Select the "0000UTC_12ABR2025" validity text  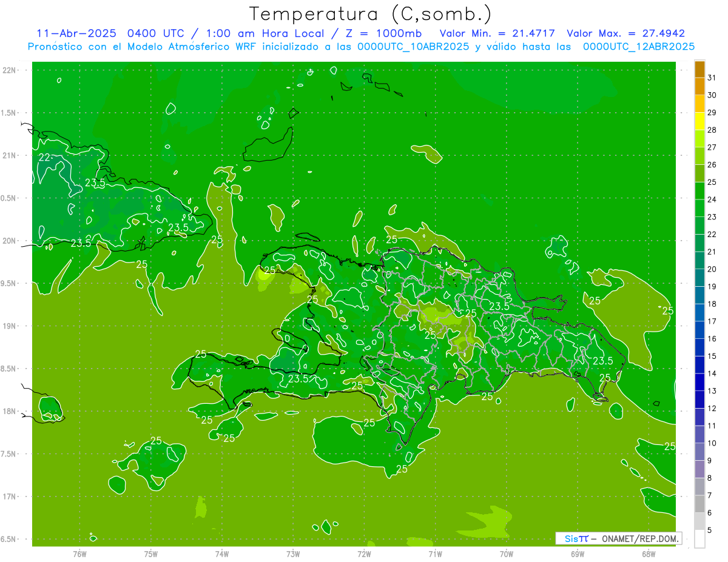(638, 46)
